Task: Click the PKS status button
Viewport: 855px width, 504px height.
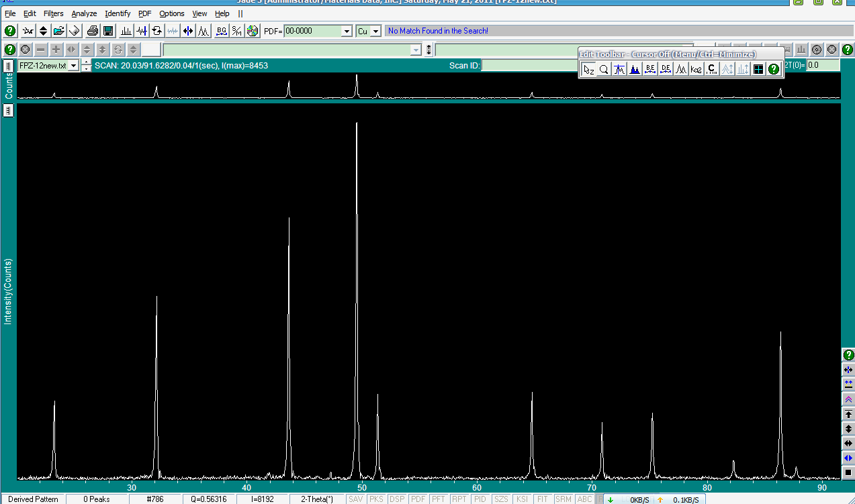Action: click(377, 499)
